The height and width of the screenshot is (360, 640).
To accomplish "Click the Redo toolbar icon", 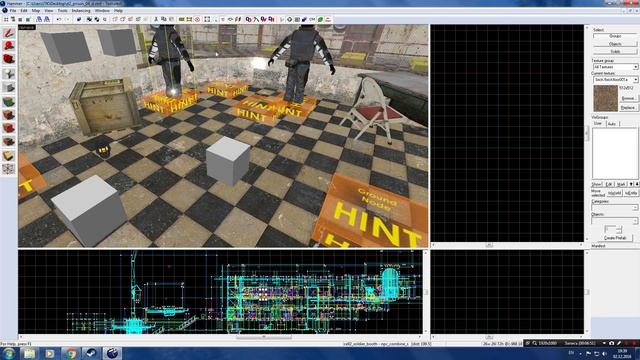I will point(67,19).
